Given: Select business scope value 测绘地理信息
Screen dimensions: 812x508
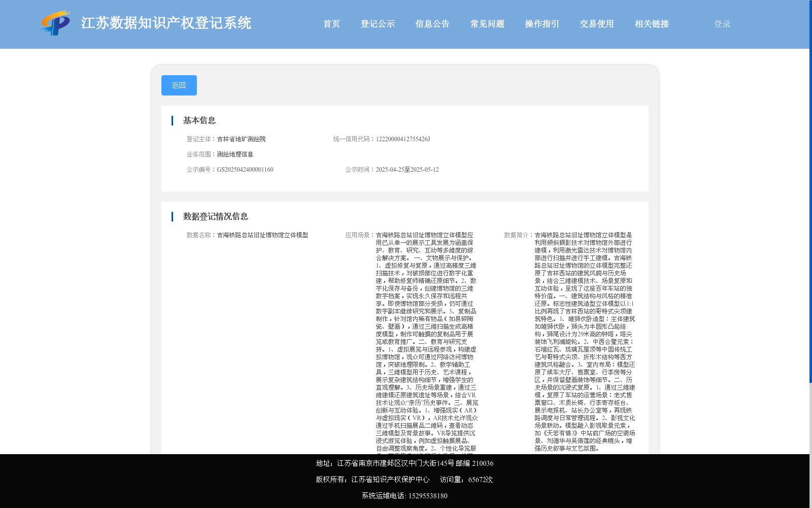Looking at the screenshot, I should (235, 154).
